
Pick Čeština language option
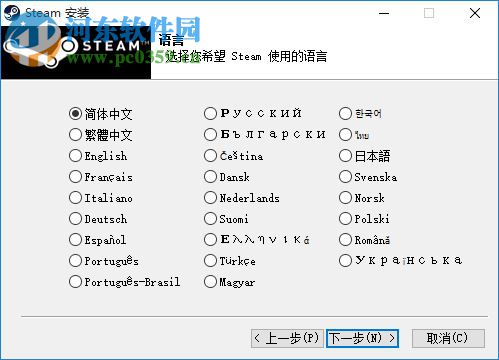210,156
